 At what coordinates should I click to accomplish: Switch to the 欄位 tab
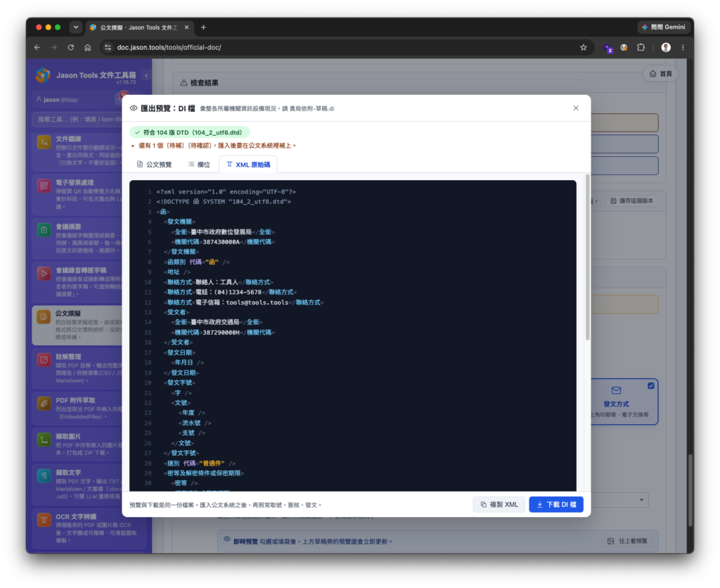pos(199,165)
